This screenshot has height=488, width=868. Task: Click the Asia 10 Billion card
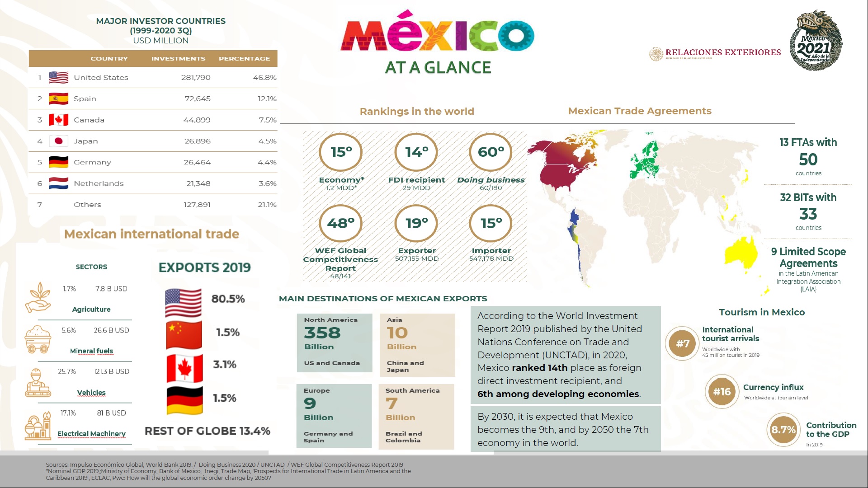[x=417, y=345]
